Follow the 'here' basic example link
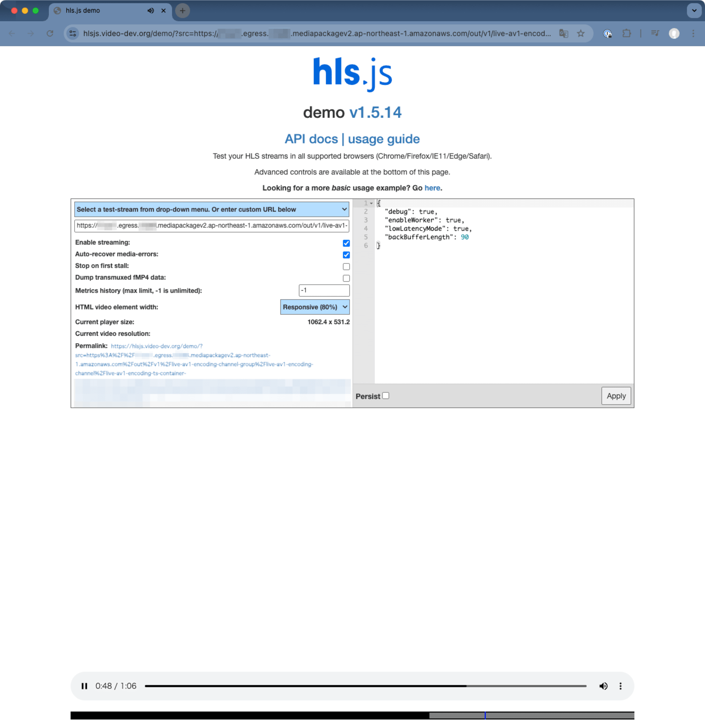Screen dimensions: 705x728 point(432,188)
